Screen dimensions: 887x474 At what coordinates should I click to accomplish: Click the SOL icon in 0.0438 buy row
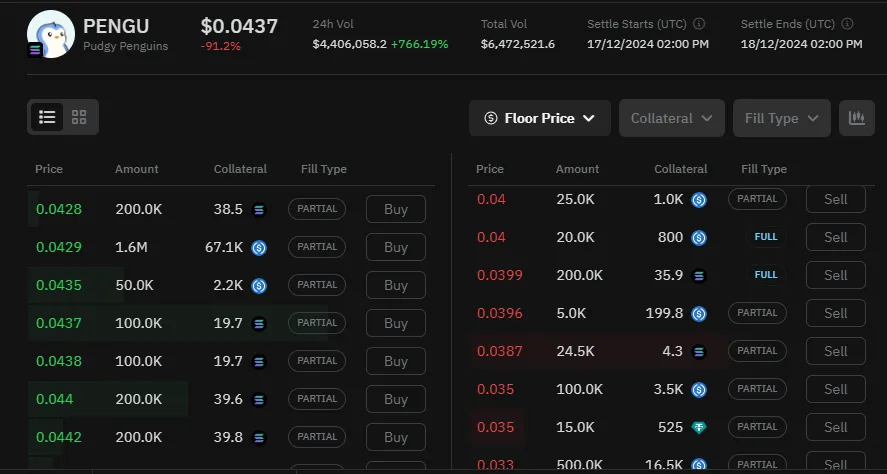click(259, 361)
